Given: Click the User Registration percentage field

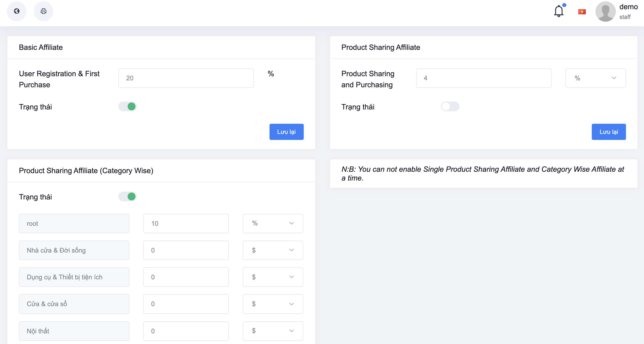Looking at the screenshot, I should [186, 78].
